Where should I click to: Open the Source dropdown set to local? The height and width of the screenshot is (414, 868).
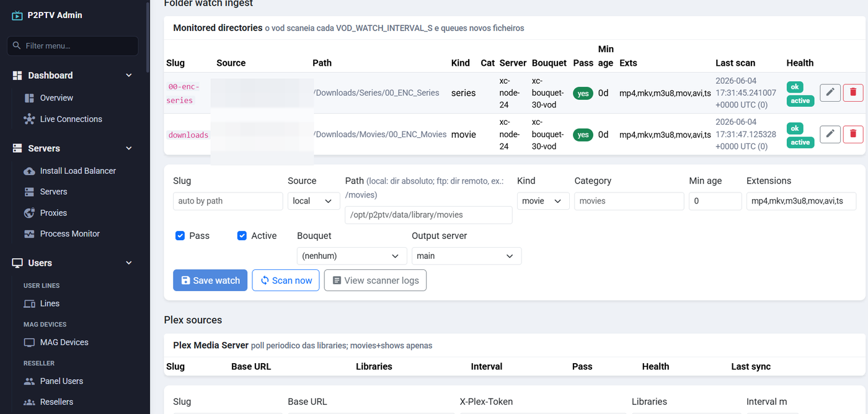point(314,201)
